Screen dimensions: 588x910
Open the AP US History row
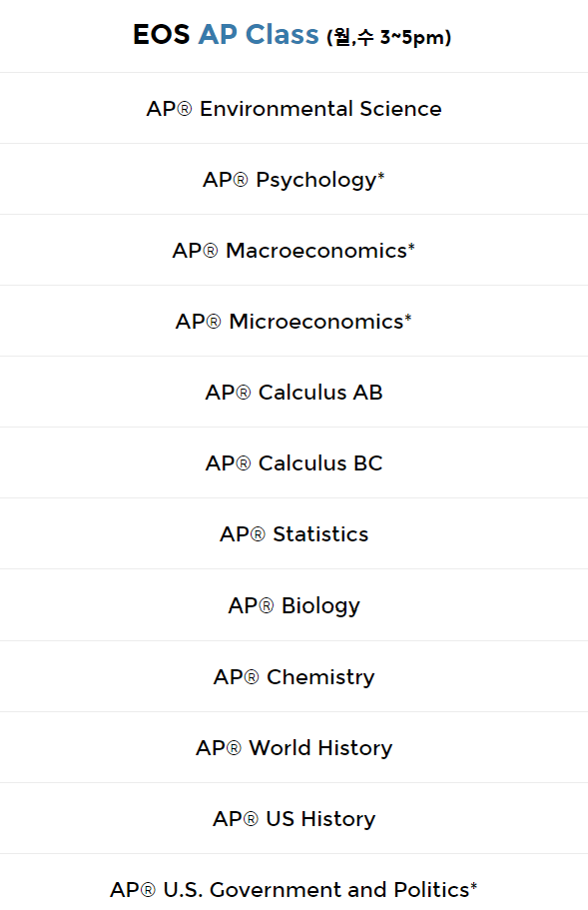[294, 818]
